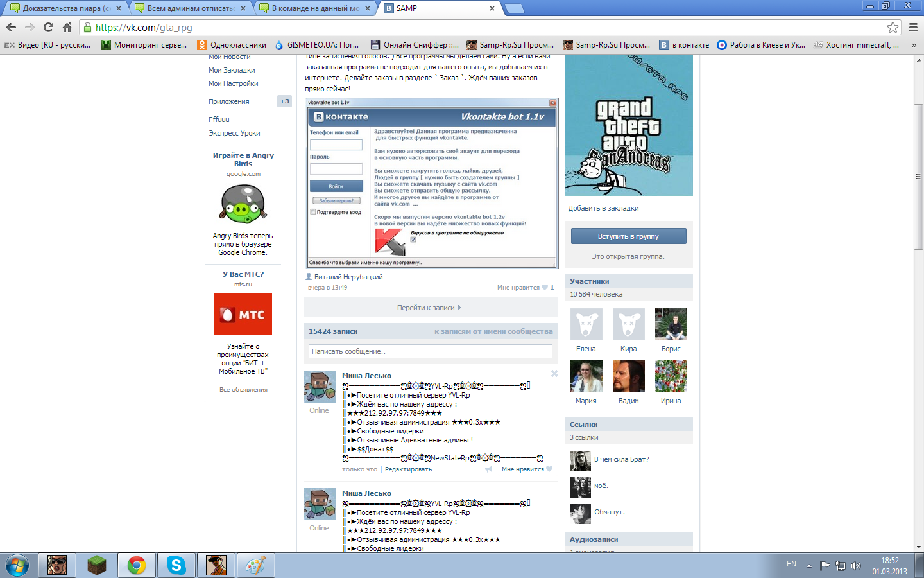This screenshot has height=578, width=924.
Task: Open the 'Работа в Киеве' bookmark
Action: pos(761,45)
